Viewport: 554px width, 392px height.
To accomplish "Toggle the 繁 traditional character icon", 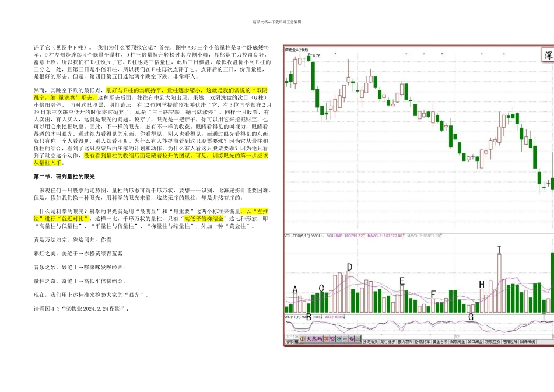I will point(332,339).
